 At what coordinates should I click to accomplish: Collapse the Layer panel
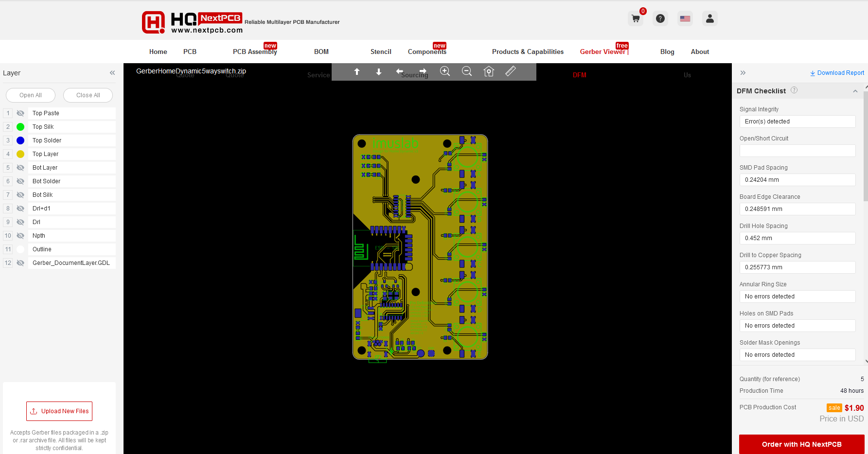point(112,73)
